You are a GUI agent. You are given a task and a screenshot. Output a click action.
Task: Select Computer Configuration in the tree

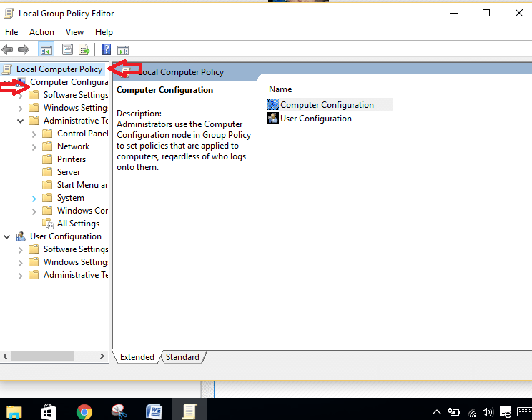pyautogui.click(x=69, y=82)
